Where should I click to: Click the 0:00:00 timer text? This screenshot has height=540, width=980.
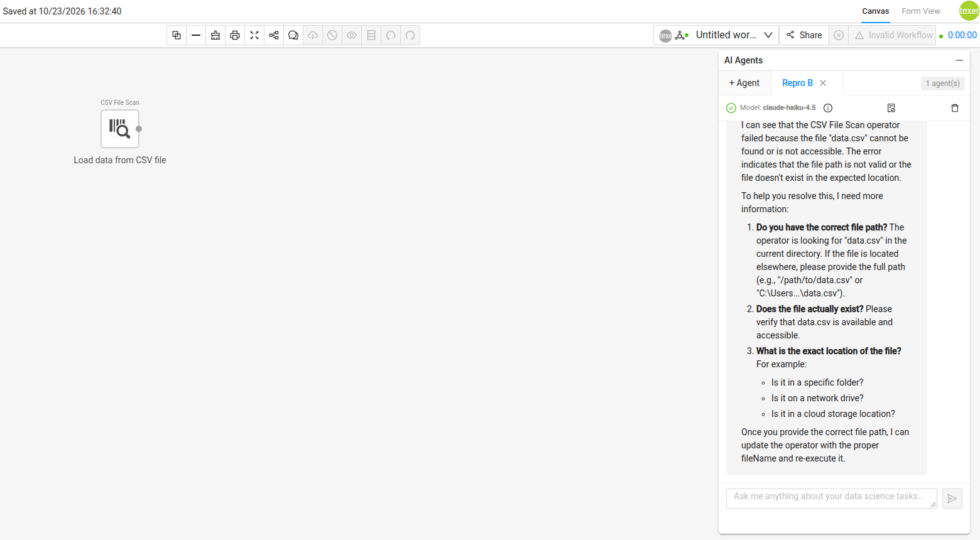962,35
